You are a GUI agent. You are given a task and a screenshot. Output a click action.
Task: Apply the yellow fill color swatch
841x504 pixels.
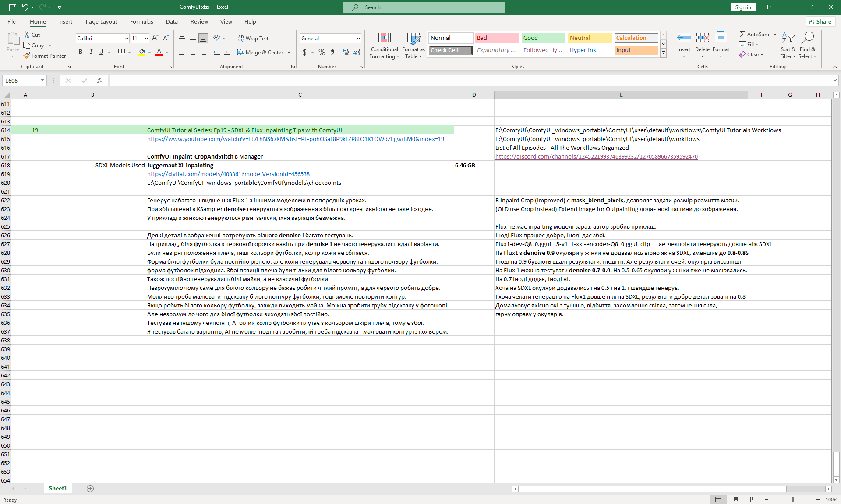142,52
